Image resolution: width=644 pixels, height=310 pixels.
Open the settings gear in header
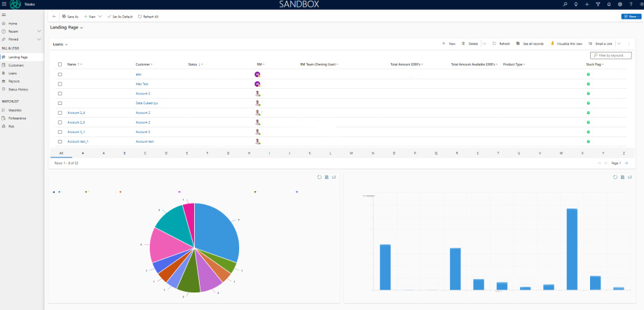620,4
